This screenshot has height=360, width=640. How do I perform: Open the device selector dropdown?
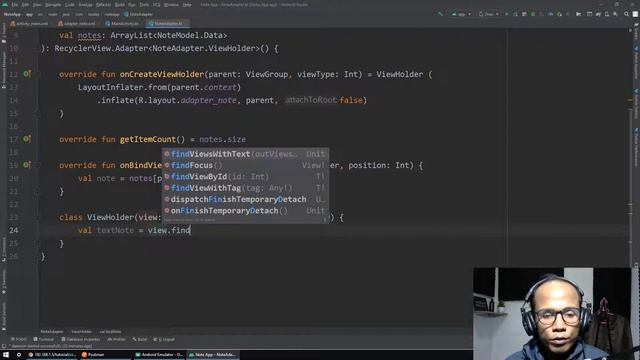tap(489, 14)
